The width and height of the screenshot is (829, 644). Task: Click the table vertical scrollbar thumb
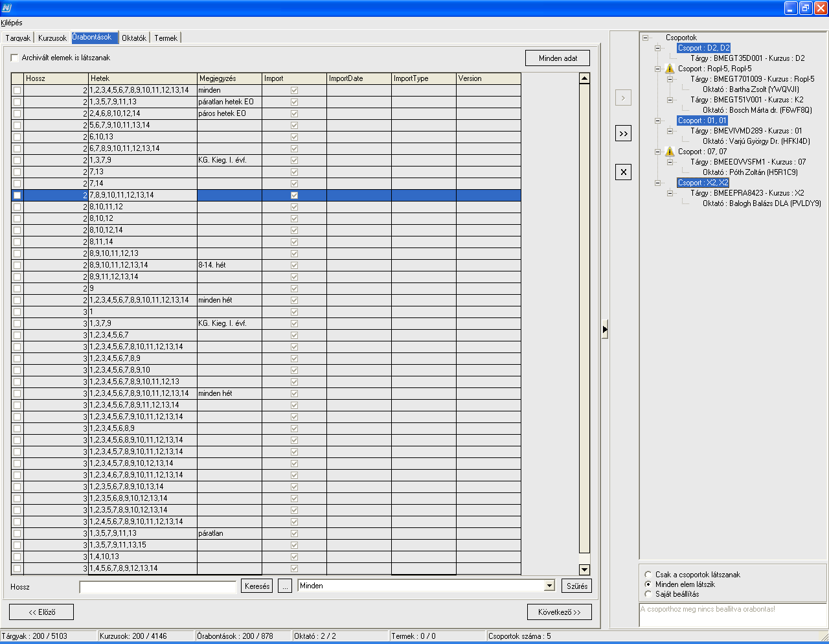pos(584,318)
